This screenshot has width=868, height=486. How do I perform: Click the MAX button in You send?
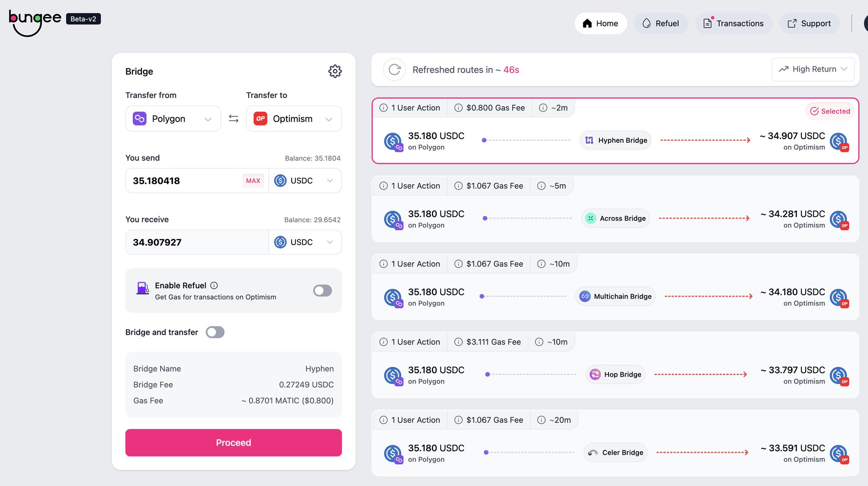click(x=253, y=181)
